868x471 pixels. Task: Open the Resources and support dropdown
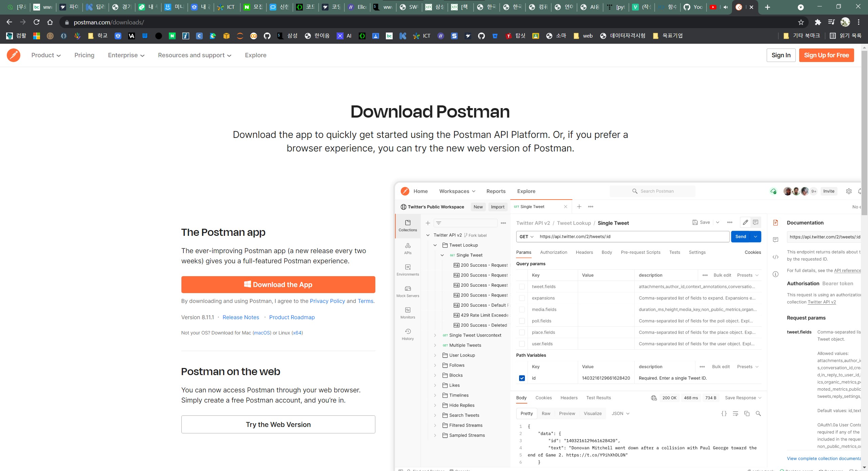pos(194,55)
